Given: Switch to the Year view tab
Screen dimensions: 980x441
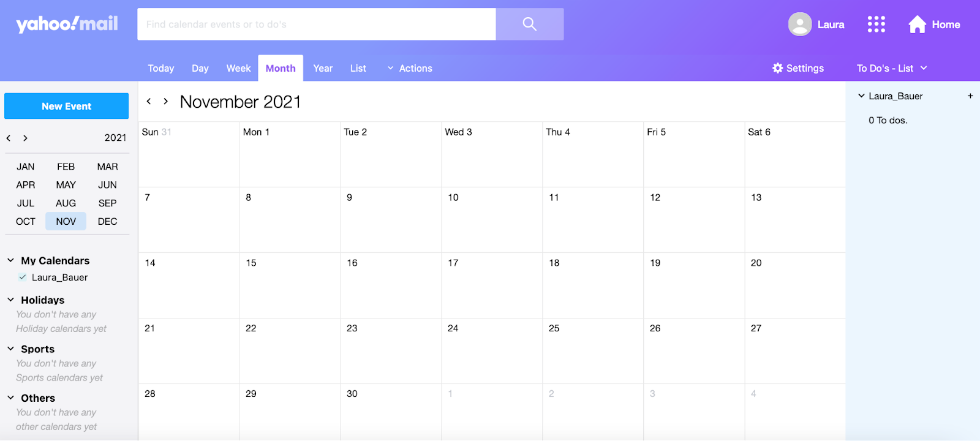Looking at the screenshot, I should [323, 69].
